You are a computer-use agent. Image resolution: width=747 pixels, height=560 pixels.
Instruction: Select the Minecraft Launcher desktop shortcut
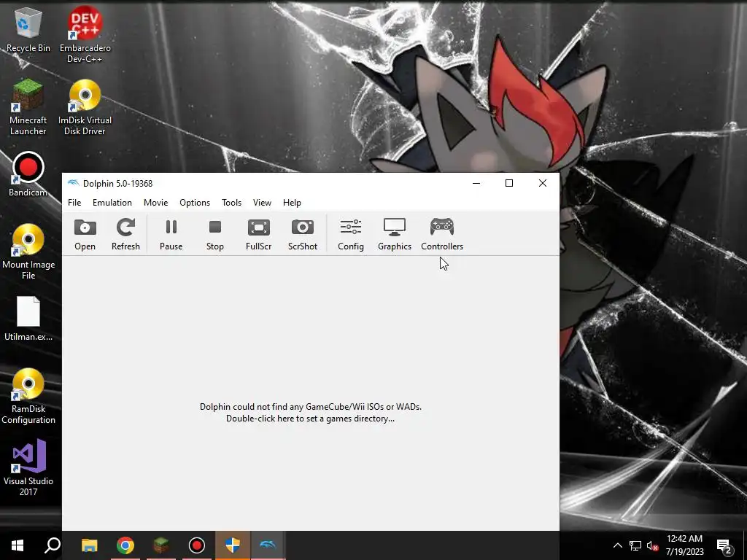pos(28,108)
